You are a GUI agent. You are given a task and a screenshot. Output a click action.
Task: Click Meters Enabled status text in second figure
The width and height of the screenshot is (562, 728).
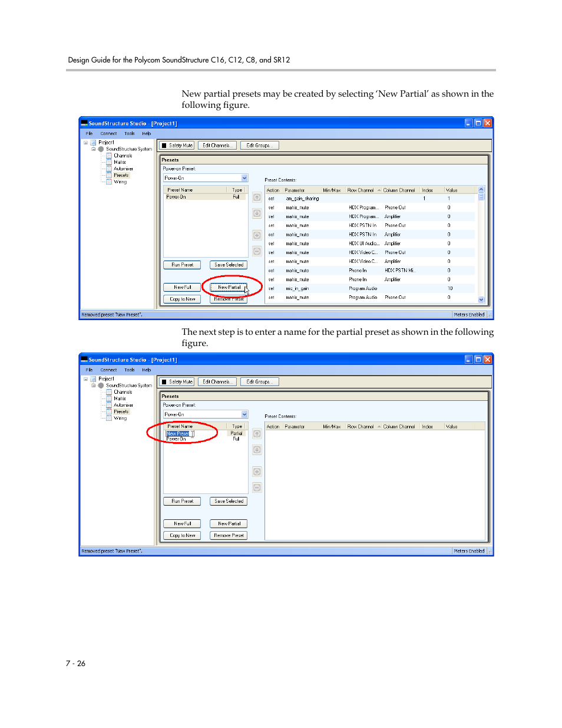tap(470, 551)
